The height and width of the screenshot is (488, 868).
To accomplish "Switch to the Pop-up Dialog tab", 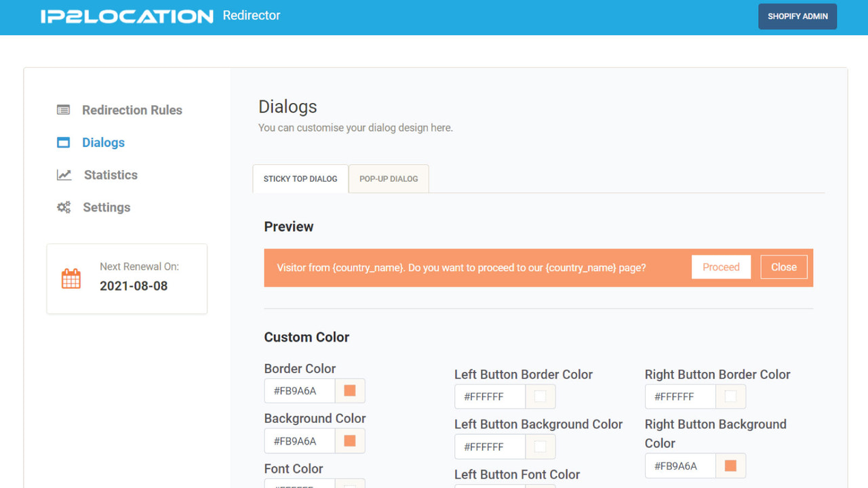I will point(388,178).
